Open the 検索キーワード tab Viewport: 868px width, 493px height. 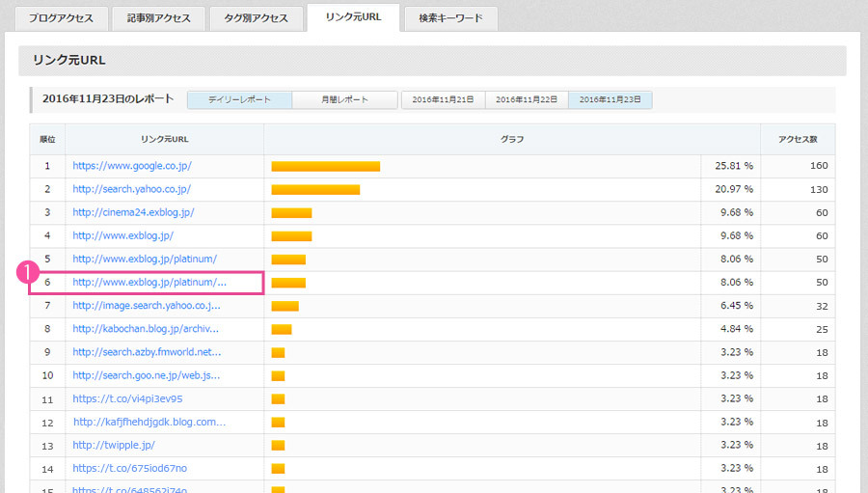tap(450, 18)
